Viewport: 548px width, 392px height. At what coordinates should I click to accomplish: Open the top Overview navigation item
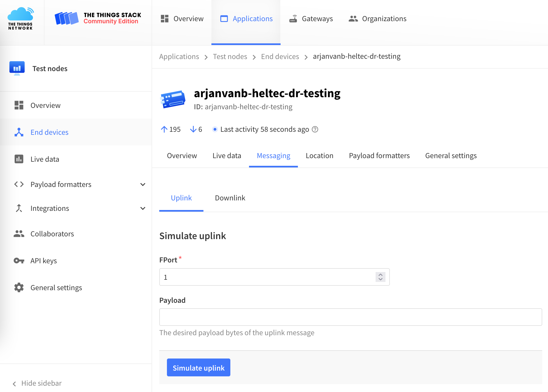[x=182, y=19]
